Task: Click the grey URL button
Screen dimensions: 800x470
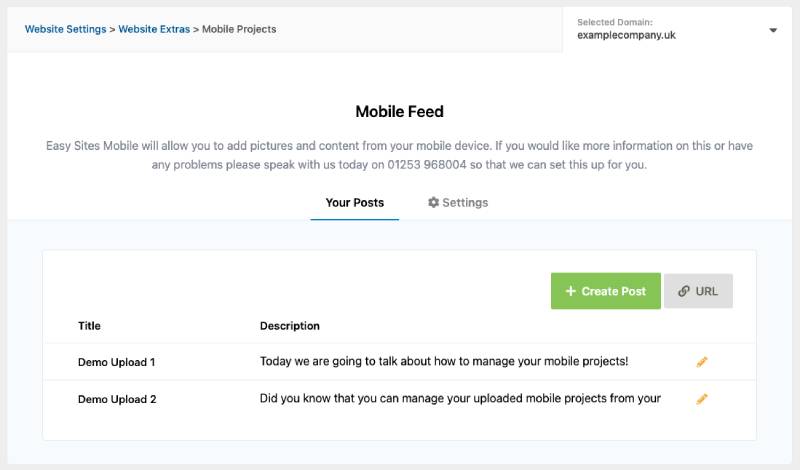Action: (698, 291)
